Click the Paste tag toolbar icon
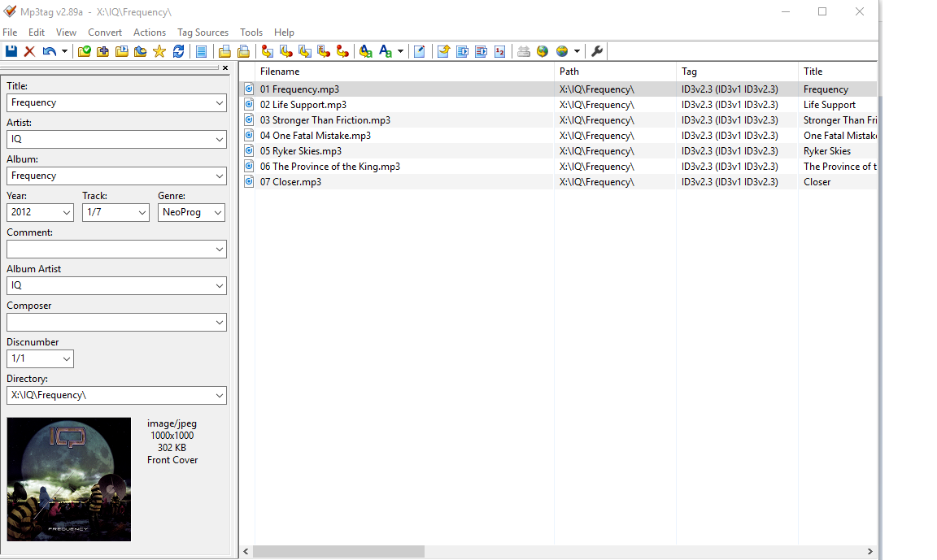Viewport: 937px width, 560px height. (243, 51)
